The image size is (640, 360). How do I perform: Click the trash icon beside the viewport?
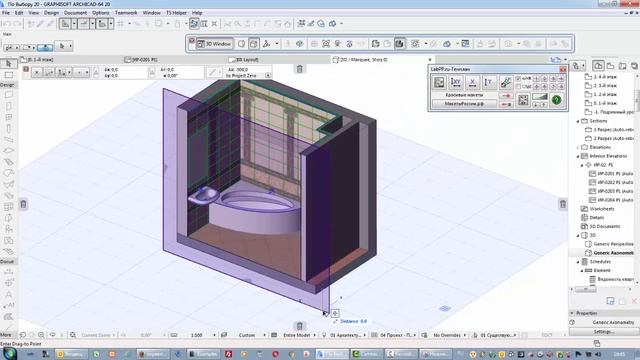coord(24,204)
